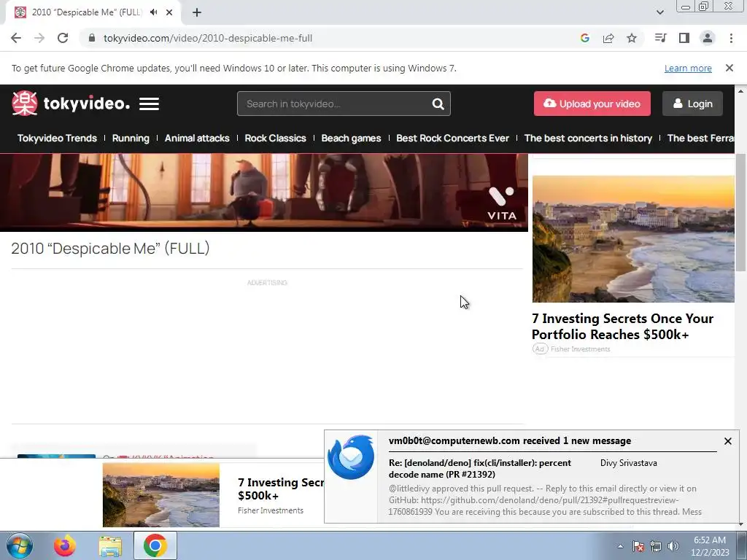The width and height of the screenshot is (747, 560).
Task: Click scrollbar down arrow
Action: tap(741, 524)
